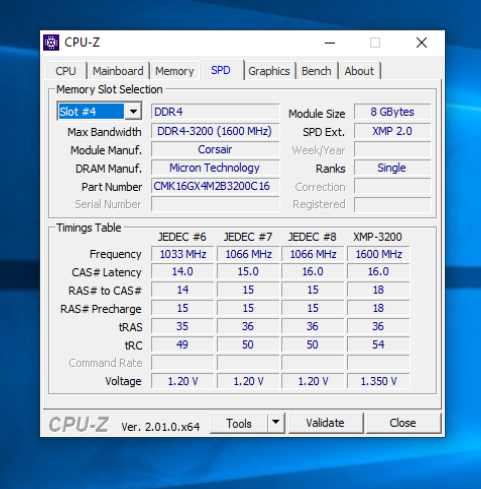Image resolution: width=481 pixels, height=489 pixels.
Task: Go to the Memory tab
Action: 174,71
